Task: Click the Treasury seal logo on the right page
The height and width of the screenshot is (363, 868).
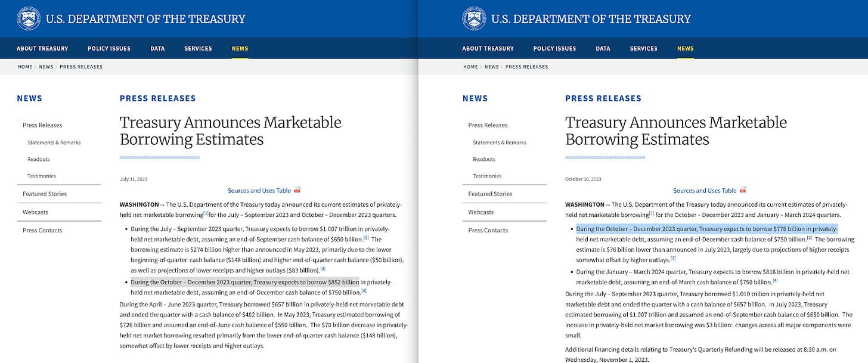Action: point(474,18)
